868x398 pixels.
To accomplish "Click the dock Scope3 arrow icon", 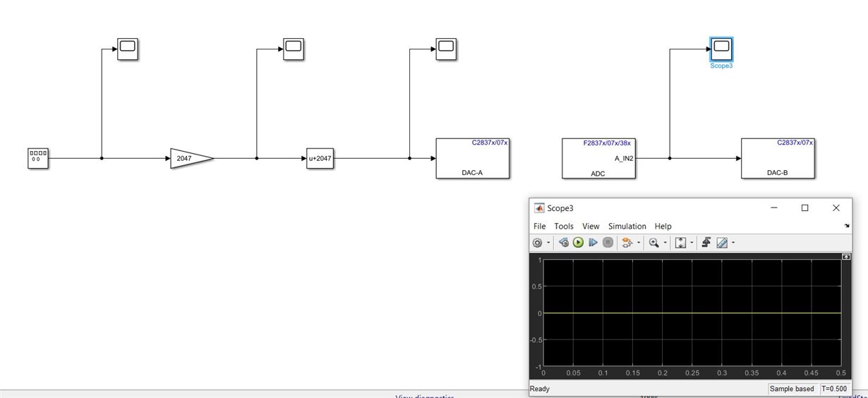I will click(x=847, y=226).
